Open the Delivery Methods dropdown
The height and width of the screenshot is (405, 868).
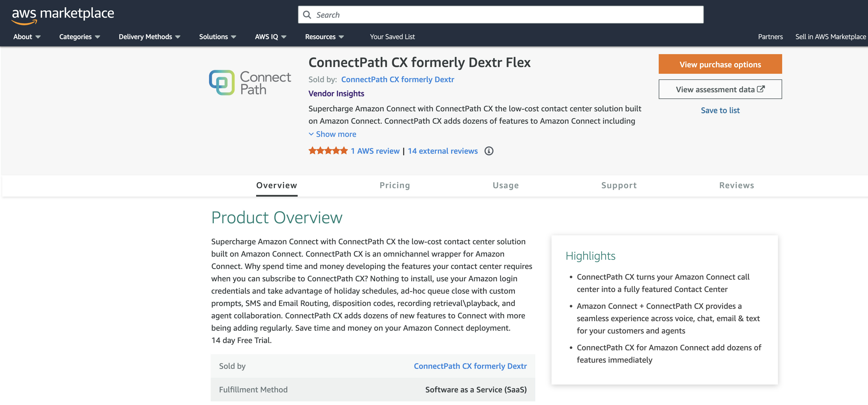pyautogui.click(x=149, y=37)
